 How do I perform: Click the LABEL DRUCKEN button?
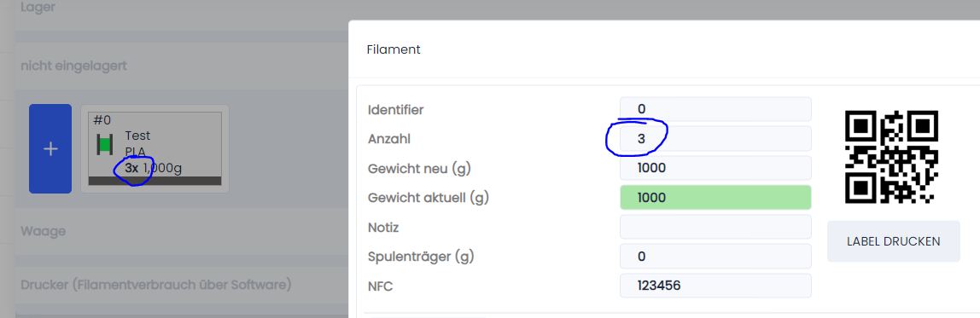(893, 241)
